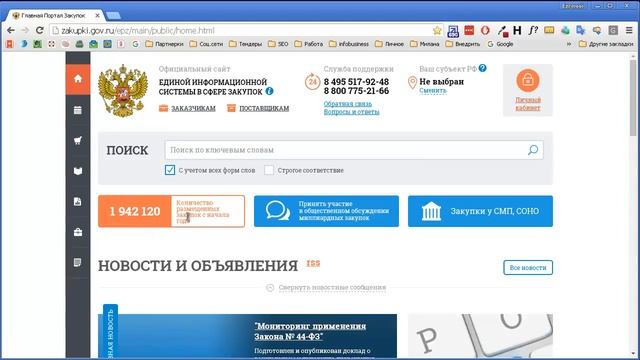Click the notes list sidebar icon
The image size is (640, 360).
78,262
